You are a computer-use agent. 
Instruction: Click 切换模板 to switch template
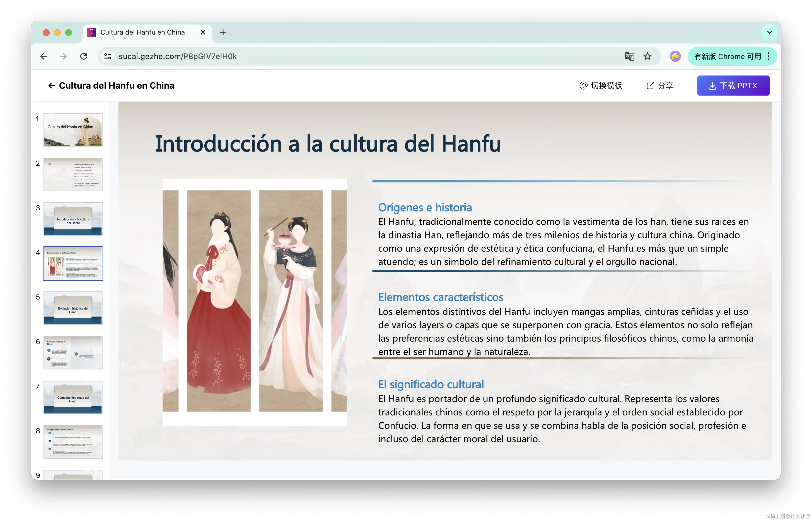coord(601,86)
